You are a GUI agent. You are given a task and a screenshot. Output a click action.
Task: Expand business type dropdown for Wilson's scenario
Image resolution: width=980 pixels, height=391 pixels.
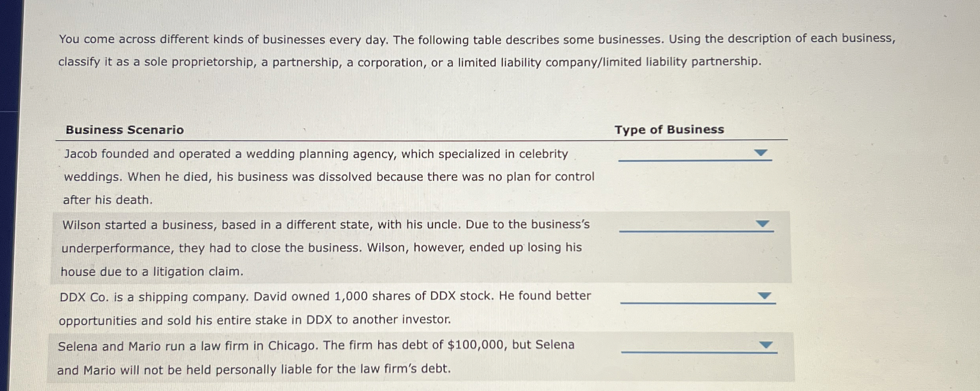[x=696, y=225]
